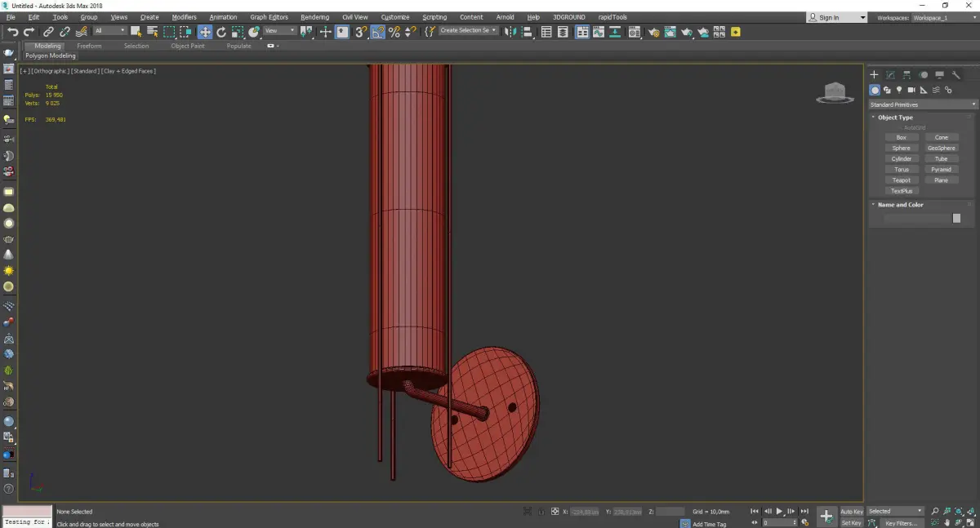Screen dimensions: 980x528
Task: Toggle Percent Snap
Action: [394, 32]
